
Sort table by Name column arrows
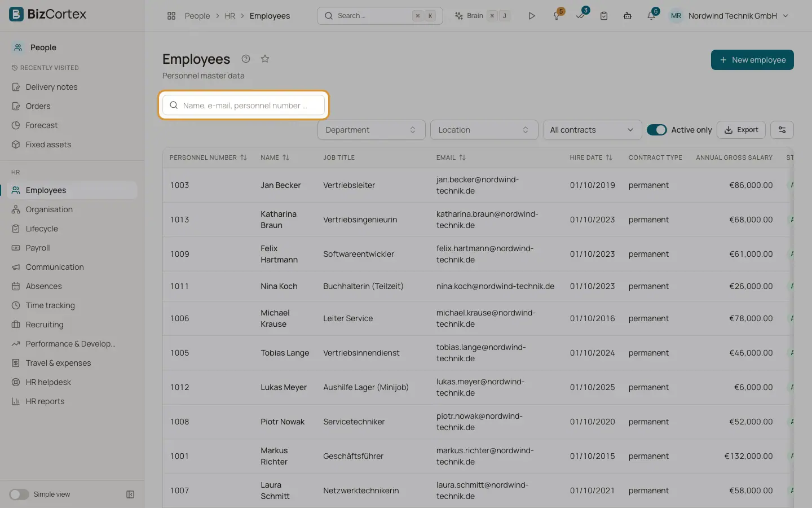(286, 157)
